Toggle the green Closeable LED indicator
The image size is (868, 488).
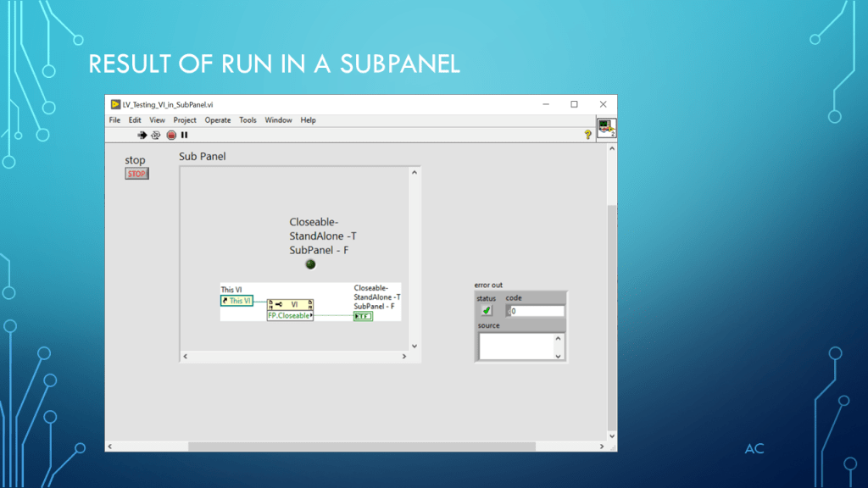point(310,264)
